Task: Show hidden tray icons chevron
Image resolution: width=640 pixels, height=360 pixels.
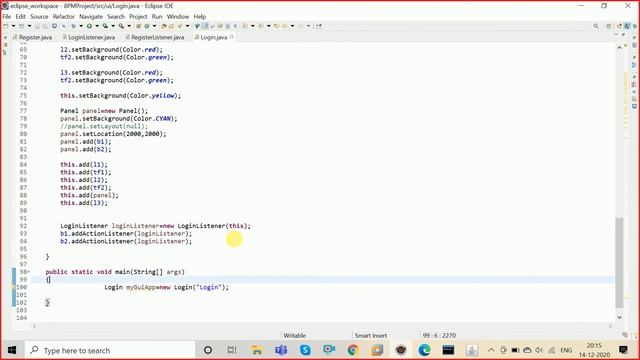Action: pos(491,350)
